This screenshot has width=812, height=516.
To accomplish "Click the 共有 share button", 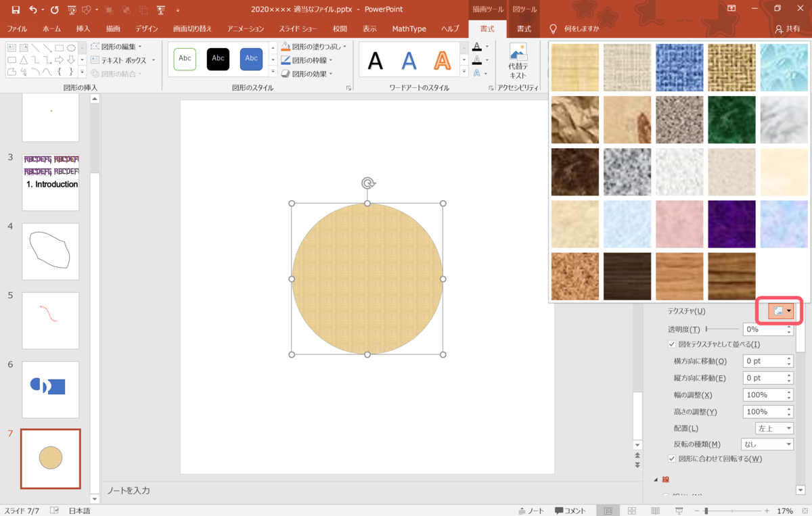I will pos(788,29).
